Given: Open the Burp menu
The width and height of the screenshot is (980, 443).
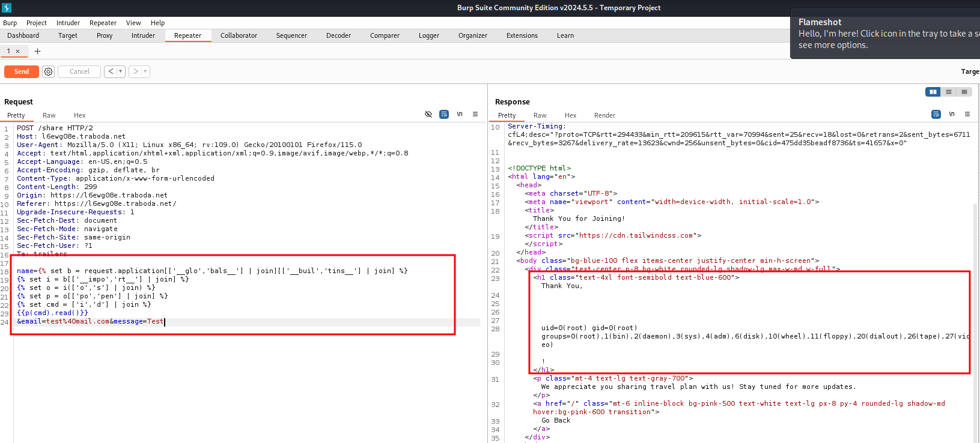Looking at the screenshot, I should (10, 23).
